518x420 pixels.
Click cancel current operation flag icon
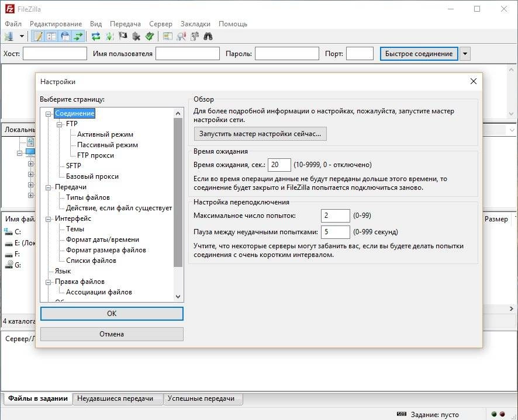point(123,36)
